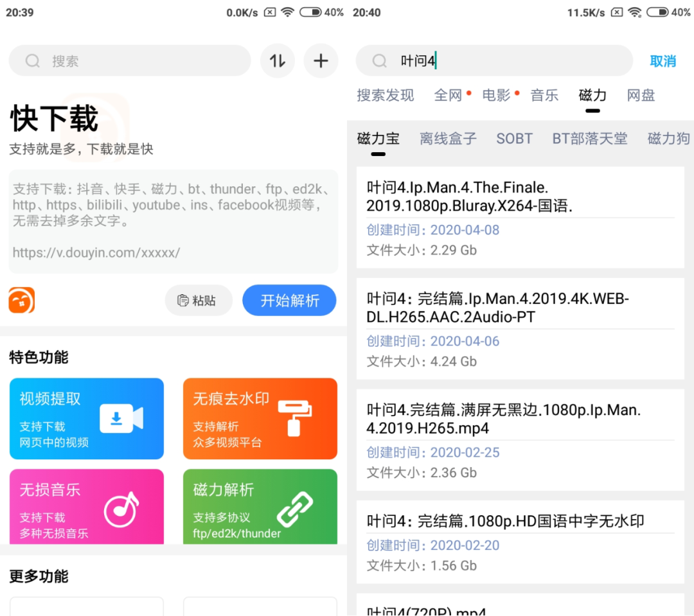Open result 叶问4.Ip.Man.4.The.Finale Bluray
Screen dimensions: 694x616
pyautogui.click(x=520, y=217)
